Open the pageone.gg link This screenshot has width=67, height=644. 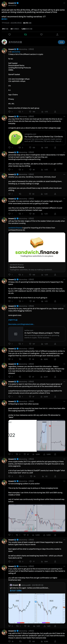pos(13,320)
